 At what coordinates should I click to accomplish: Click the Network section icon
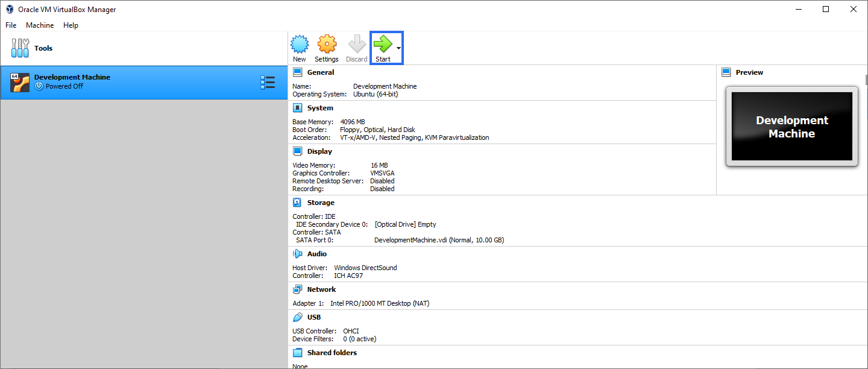[297, 289]
